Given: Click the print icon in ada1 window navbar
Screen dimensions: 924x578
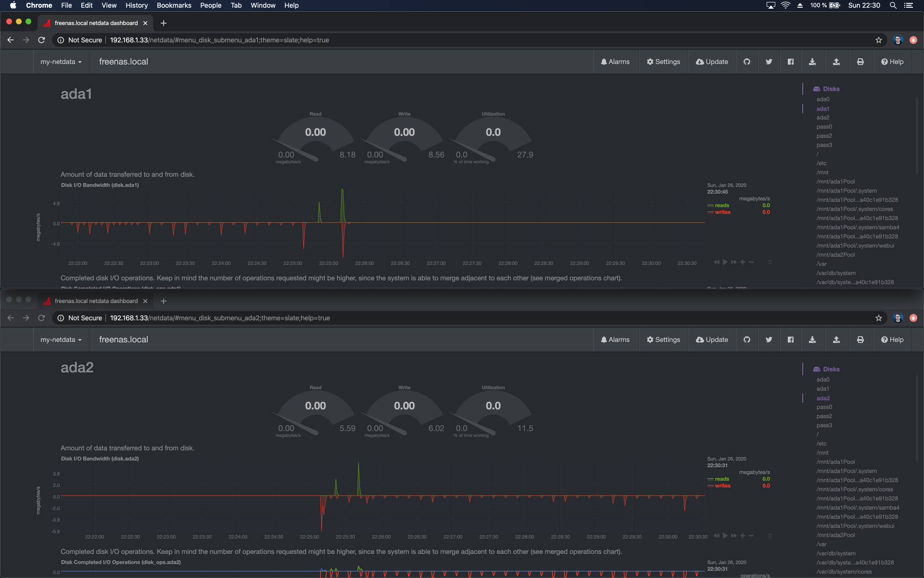Looking at the screenshot, I should (860, 62).
